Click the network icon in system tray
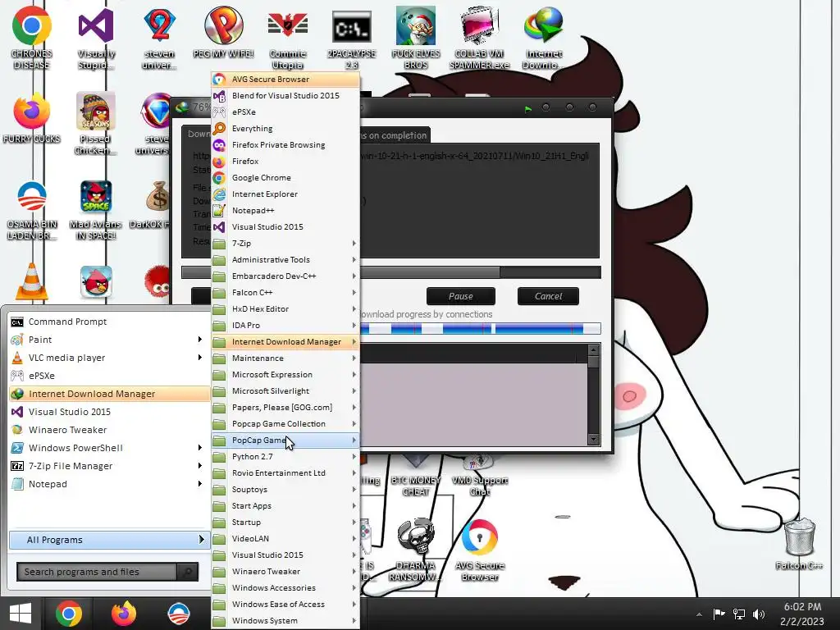The height and width of the screenshot is (630, 840). tap(739, 614)
